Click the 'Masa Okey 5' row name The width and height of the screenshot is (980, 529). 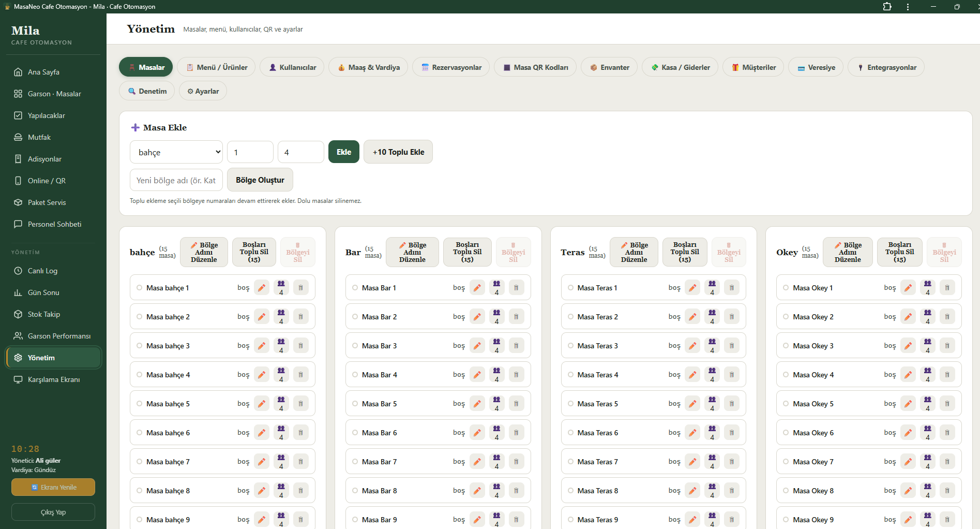coord(813,404)
